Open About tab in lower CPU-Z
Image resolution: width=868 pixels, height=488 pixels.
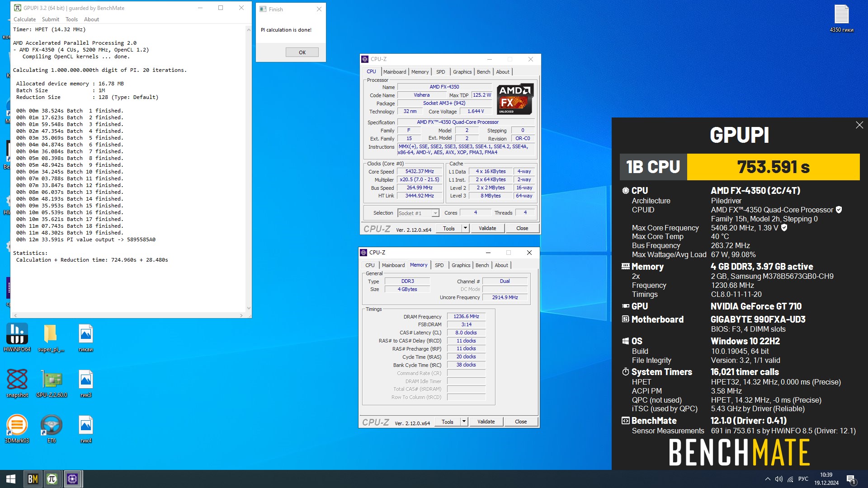[501, 265]
